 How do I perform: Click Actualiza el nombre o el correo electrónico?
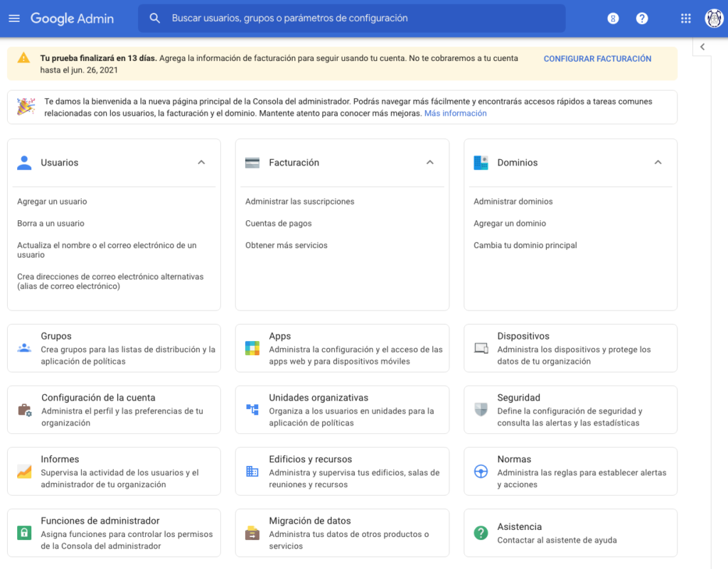[107, 250]
